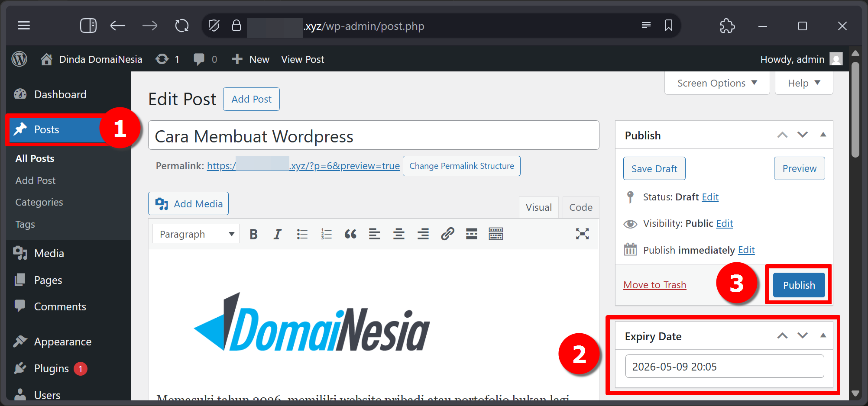Open Categories in the Posts submenu
Viewport: 868px width, 406px height.
tap(39, 202)
